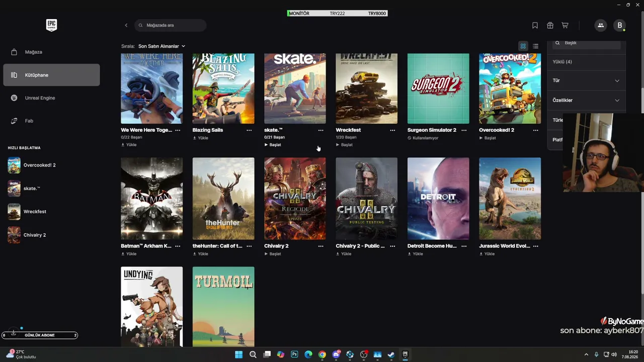Switch library to grid view
The height and width of the screenshot is (362, 644).
(523, 46)
